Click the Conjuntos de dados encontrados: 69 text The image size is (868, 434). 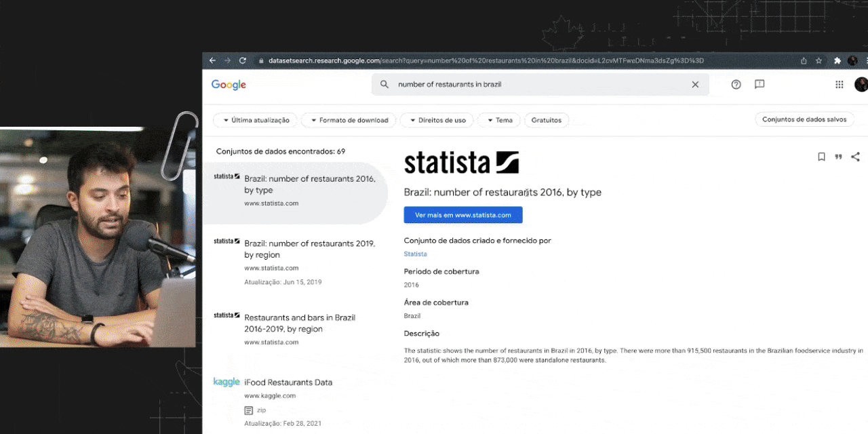point(281,151)
